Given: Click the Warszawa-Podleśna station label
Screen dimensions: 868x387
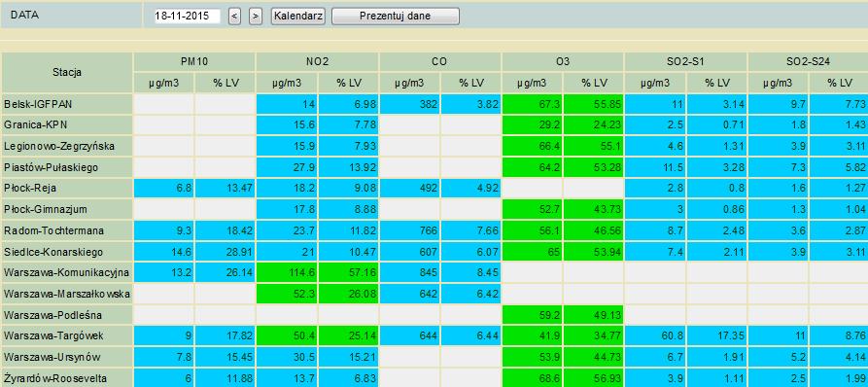Looking at the screenshot, I should [67, 315].
